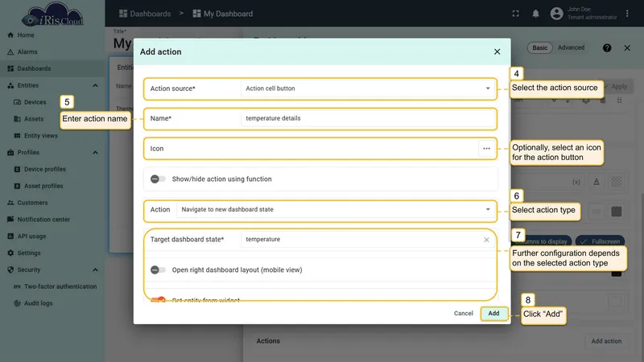Switch to Advanced mode in widget editor

(x=571, y=47)
